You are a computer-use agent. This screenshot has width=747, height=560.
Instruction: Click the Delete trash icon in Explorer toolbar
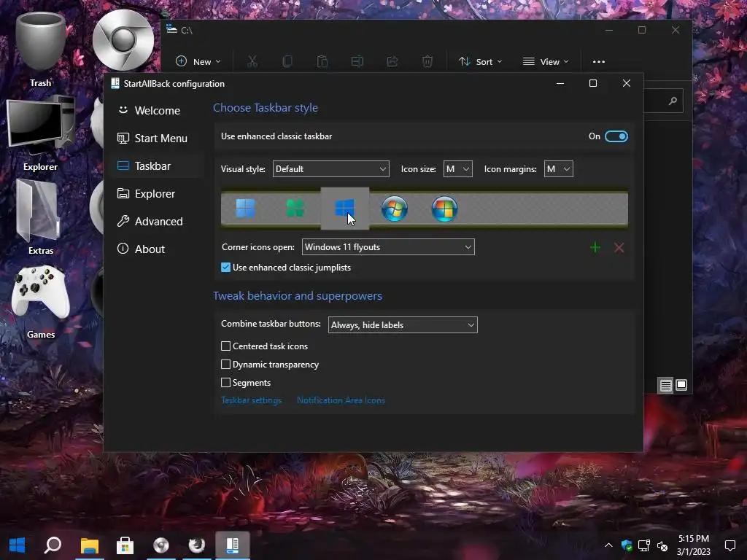[427, 61]
